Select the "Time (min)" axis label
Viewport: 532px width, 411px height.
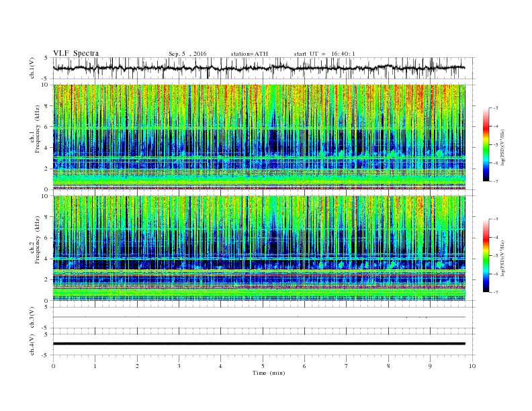pos(269,373)
